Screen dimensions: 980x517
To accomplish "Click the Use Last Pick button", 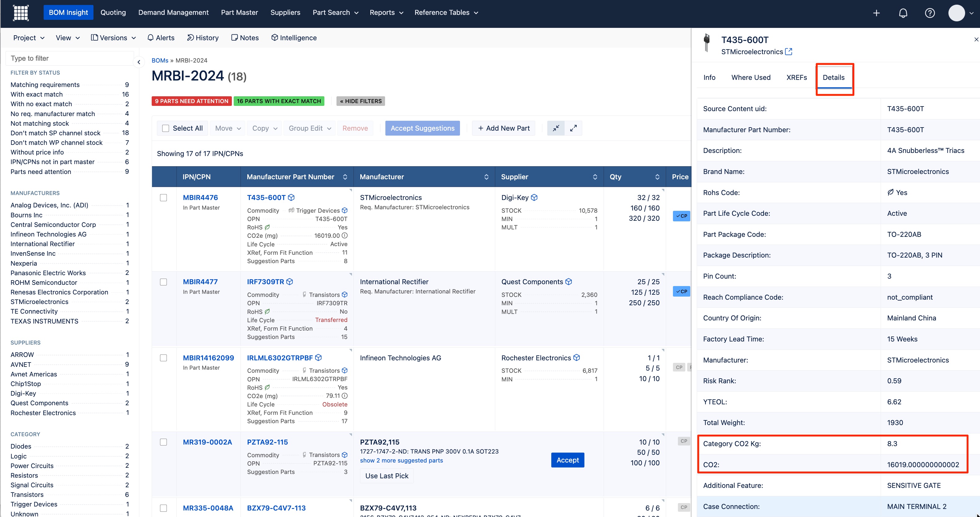I will (387, 476).
